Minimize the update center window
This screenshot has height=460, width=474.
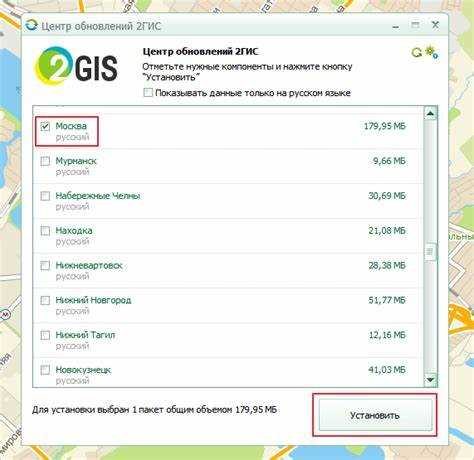click(x=396, y=27)
